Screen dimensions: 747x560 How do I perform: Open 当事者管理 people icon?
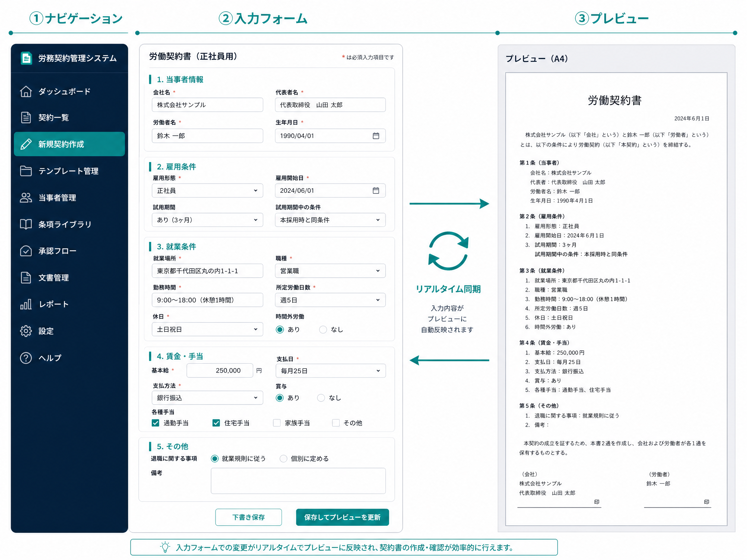(x=26, y=197)
